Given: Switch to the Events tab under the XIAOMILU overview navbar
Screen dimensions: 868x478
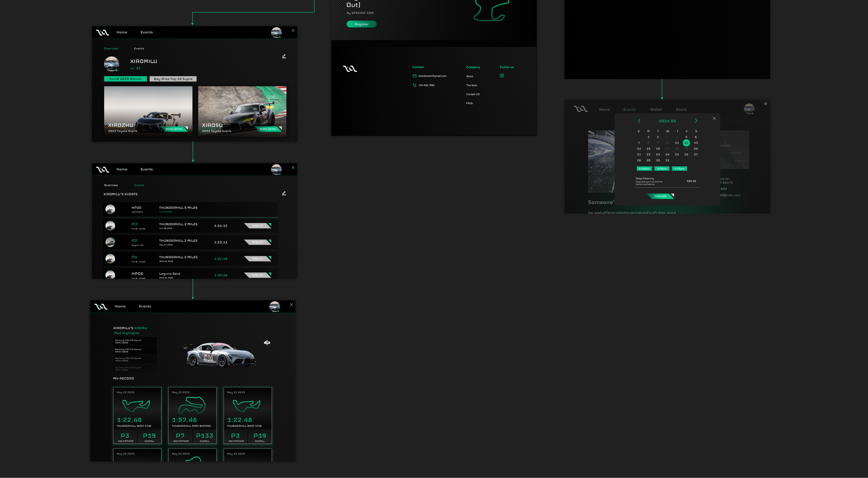Looking at the screenshot, I should click(x=139, y=48).
